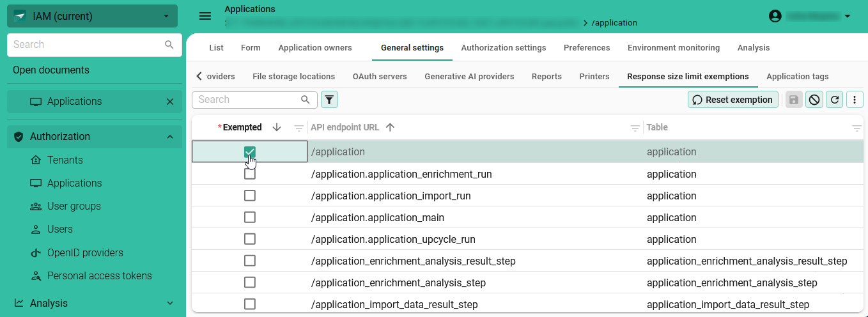The width and height of the screenshot is (868, 317).
Task: Click the table search input field
Action: tap(248, 100)
